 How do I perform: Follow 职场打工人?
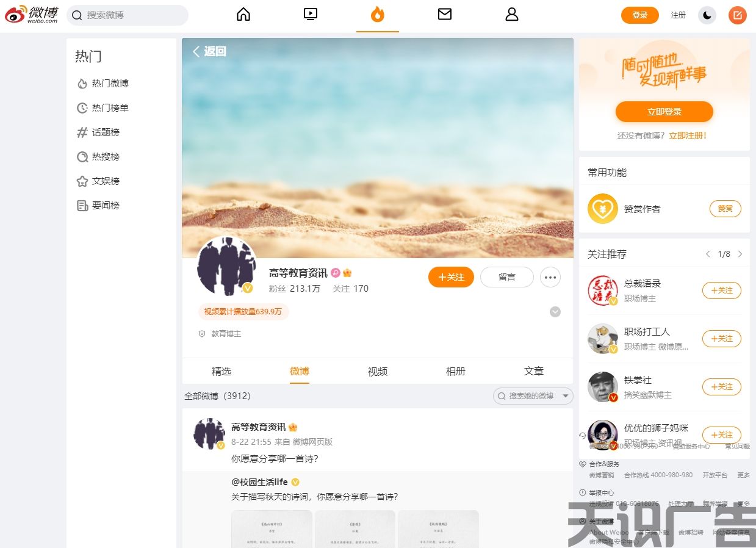coord(722,339)
